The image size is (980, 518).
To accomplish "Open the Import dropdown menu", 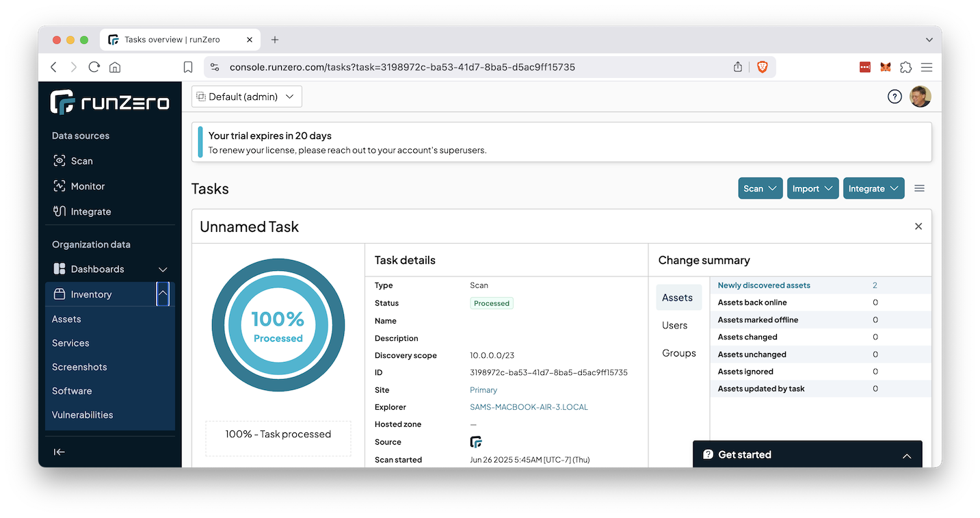I will (812, 188).
